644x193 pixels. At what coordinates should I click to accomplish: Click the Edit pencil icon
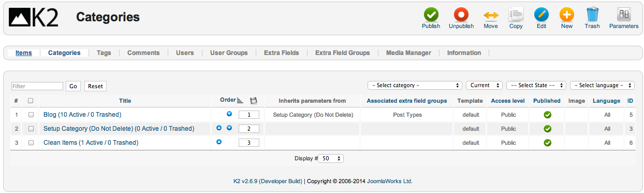tap(541, 15)
